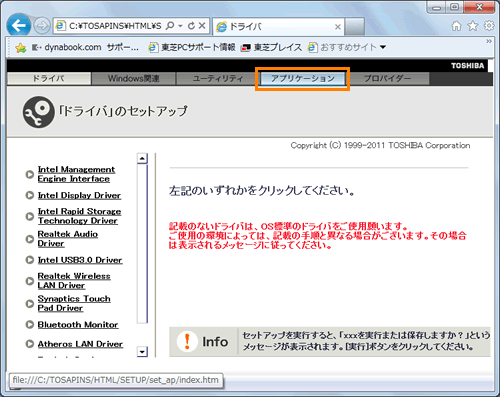500x397 pixels.
Task: Open the Realtek Wireless LAN Driver link
Action: click(74, 281)
